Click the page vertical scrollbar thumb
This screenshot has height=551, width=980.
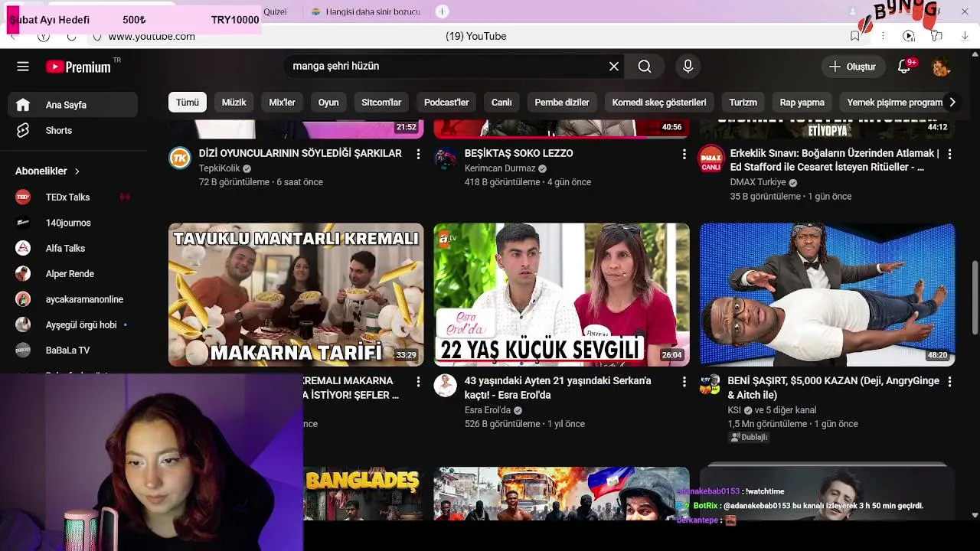point(975,298)
